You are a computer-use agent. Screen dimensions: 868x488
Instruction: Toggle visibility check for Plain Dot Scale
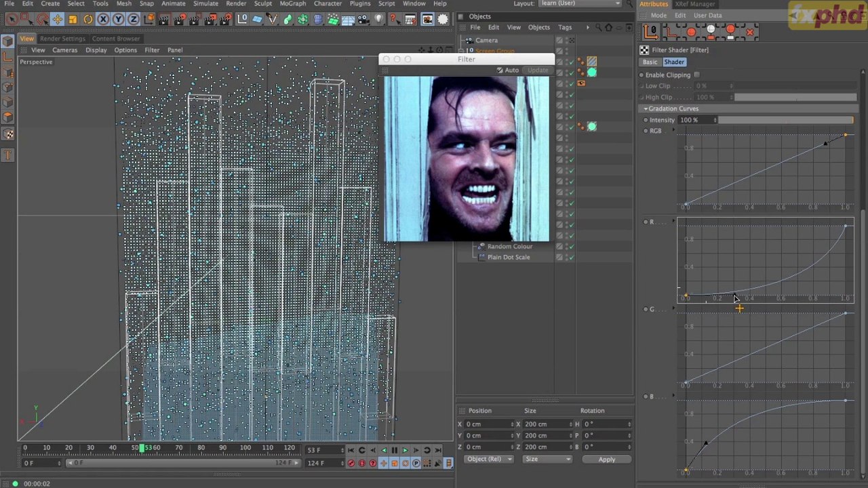pos(571,257)
